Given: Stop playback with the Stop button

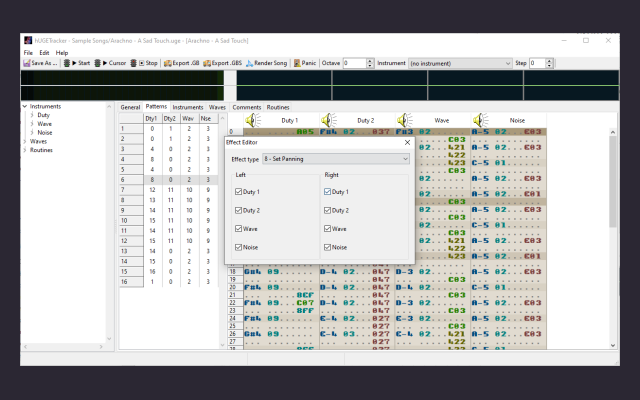Looking at the screenshot, I should click(144, 63).
